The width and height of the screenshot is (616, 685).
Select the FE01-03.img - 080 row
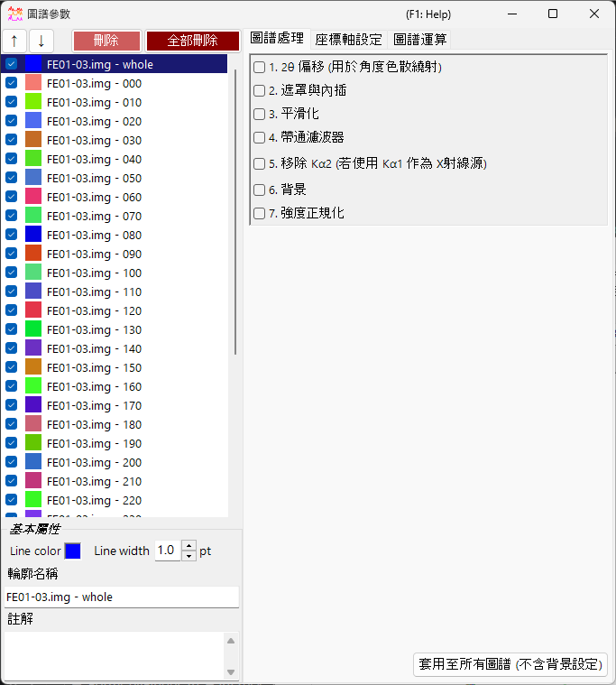point(115,235)
